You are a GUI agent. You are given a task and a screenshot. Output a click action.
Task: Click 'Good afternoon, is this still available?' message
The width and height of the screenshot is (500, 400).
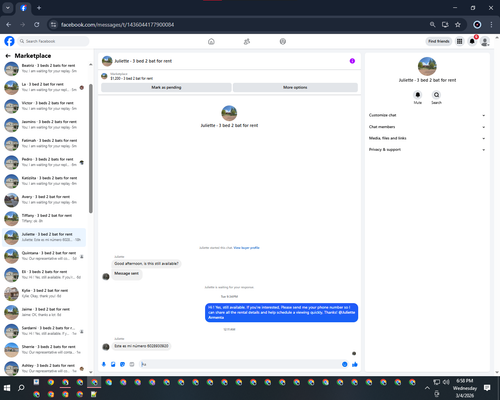coord(146,264)
